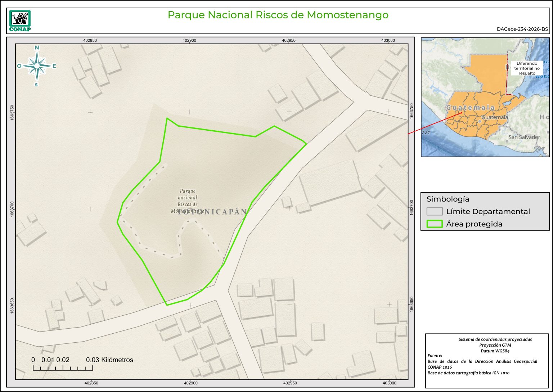Click the Área protegida legend label
The image size is (553, 392).
(x=474, y=224)
